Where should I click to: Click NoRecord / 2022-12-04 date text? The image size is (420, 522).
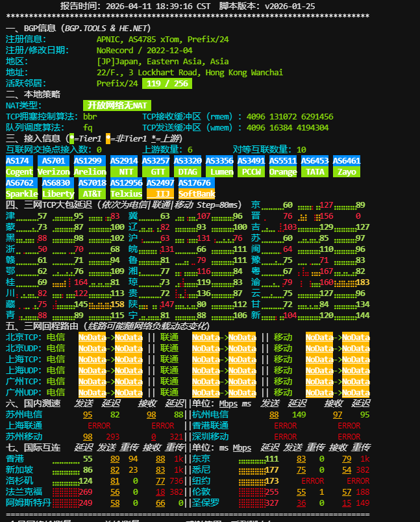pyautogui.click(x=145, y=50)
